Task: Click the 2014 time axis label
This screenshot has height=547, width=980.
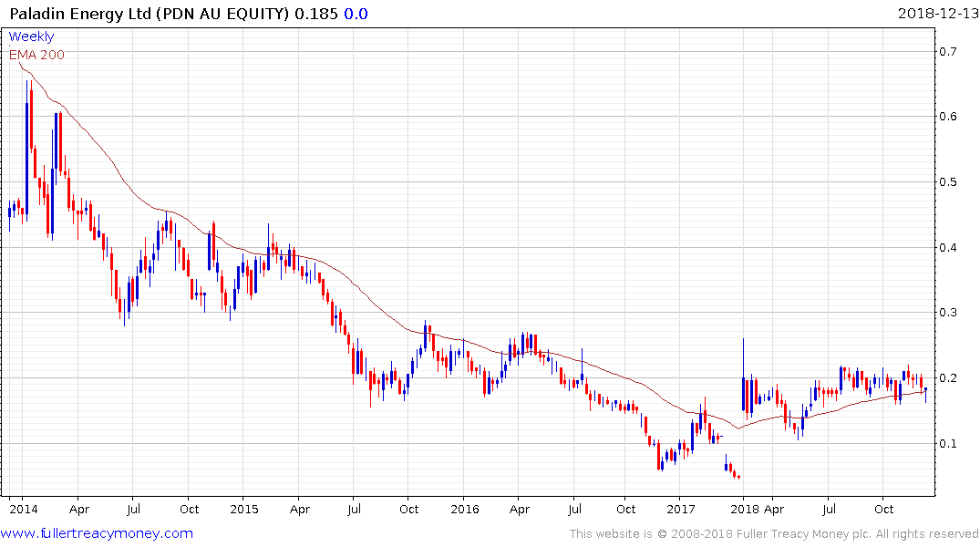Action: tap(24, 509)
